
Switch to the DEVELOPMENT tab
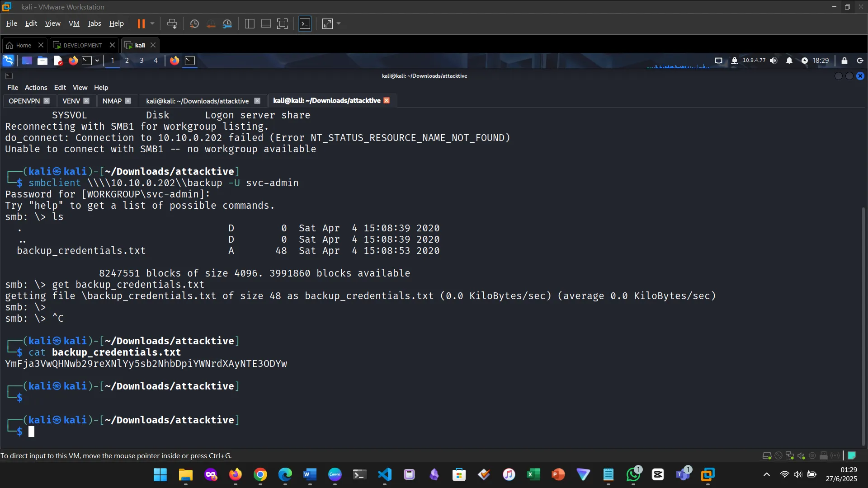click(x=81, y=45)
